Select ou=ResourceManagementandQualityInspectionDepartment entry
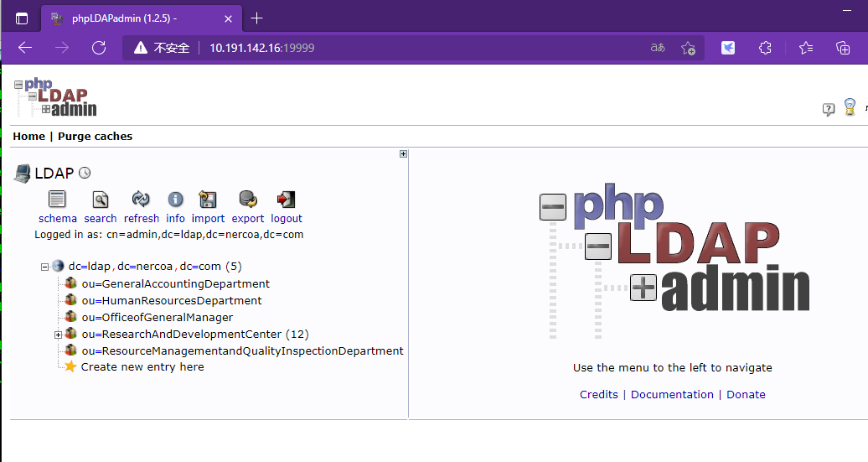Screen dimensions: 868x462 tap(242, 350)
